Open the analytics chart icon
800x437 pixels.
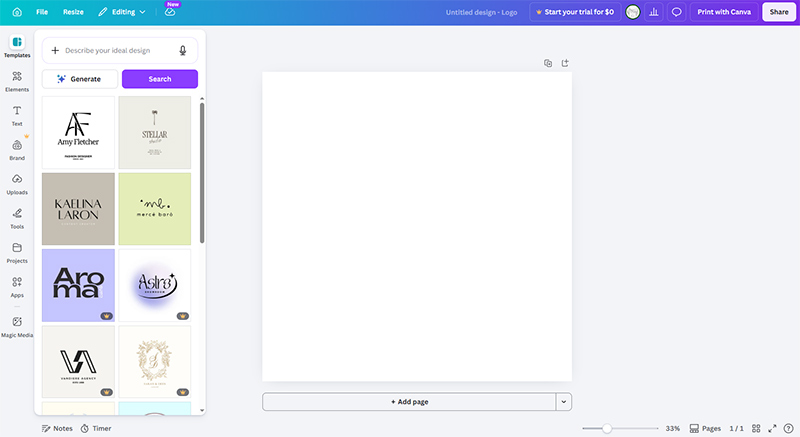tap(654, 12)
